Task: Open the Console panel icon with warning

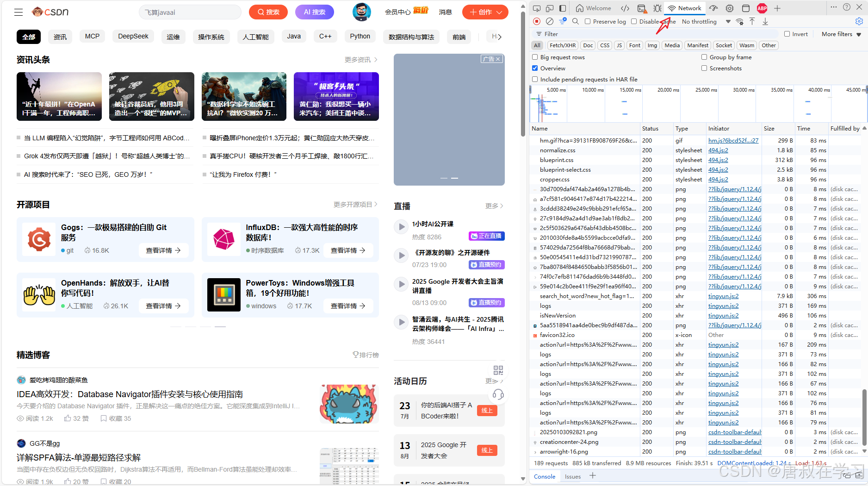Action: tap(642, 8)
